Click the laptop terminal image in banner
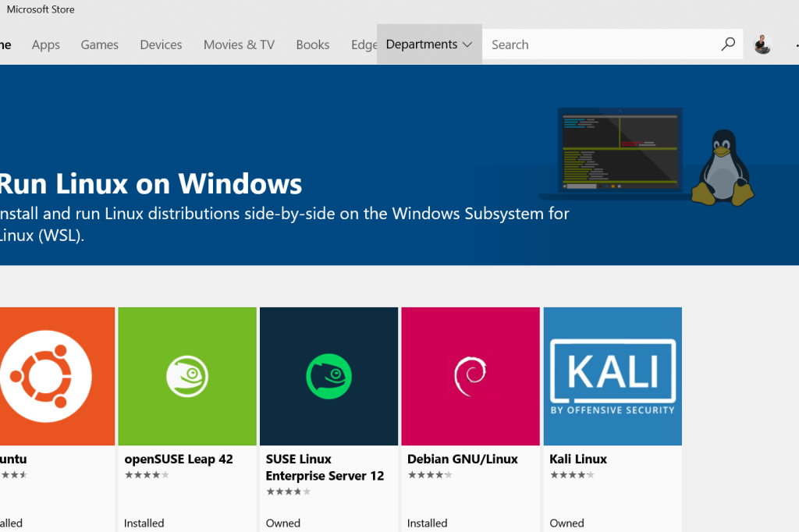The height and width of the screenshot is (532, 799). 620,151
